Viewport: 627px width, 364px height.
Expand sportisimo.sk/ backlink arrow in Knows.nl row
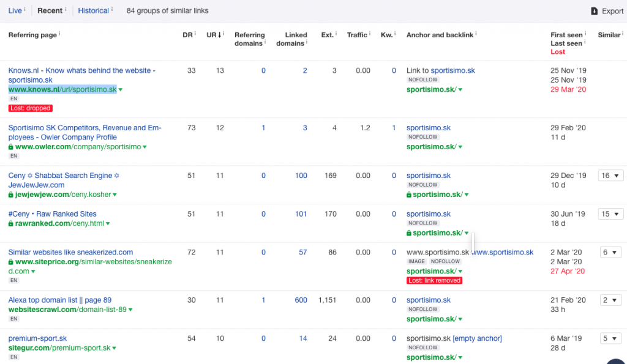(x=460, y=90)
